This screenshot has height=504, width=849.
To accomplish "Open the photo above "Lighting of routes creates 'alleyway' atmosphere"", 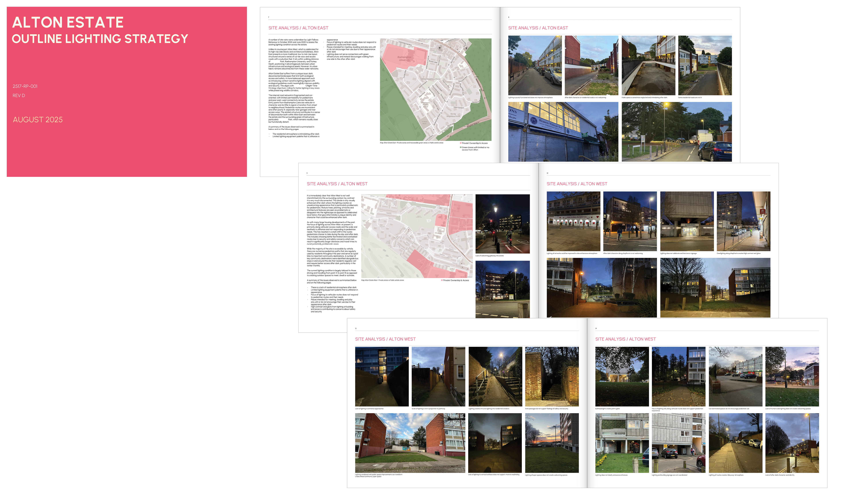I will [736, 443].
